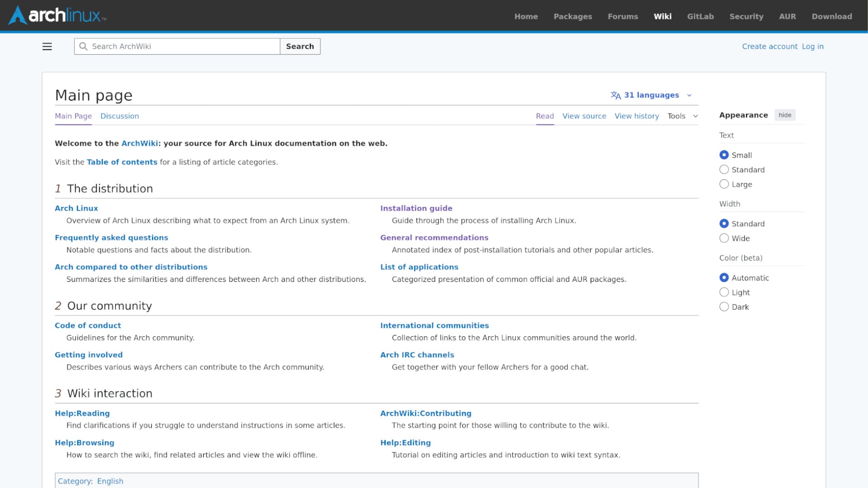The height and width of the screenshot is (488, 868).
Task: Open the Tools dropdown menu
Action: (682, 116)
